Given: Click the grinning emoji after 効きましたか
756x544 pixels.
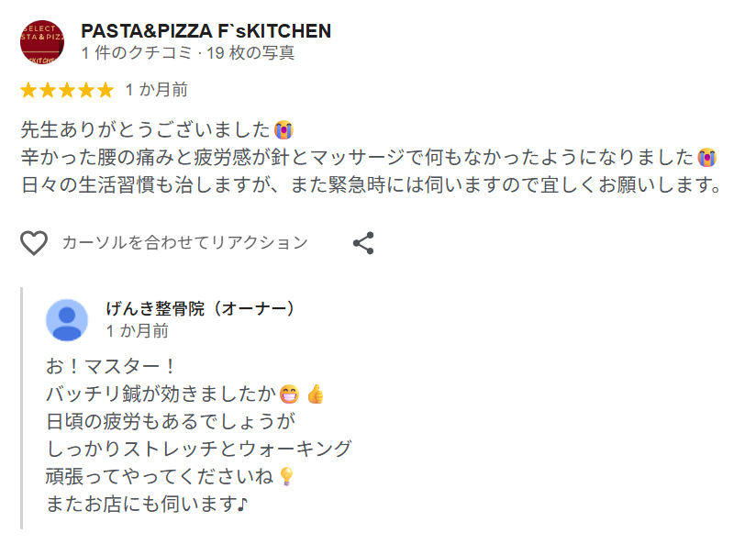Looking at the screenshot, I should (x=289, y=394).
